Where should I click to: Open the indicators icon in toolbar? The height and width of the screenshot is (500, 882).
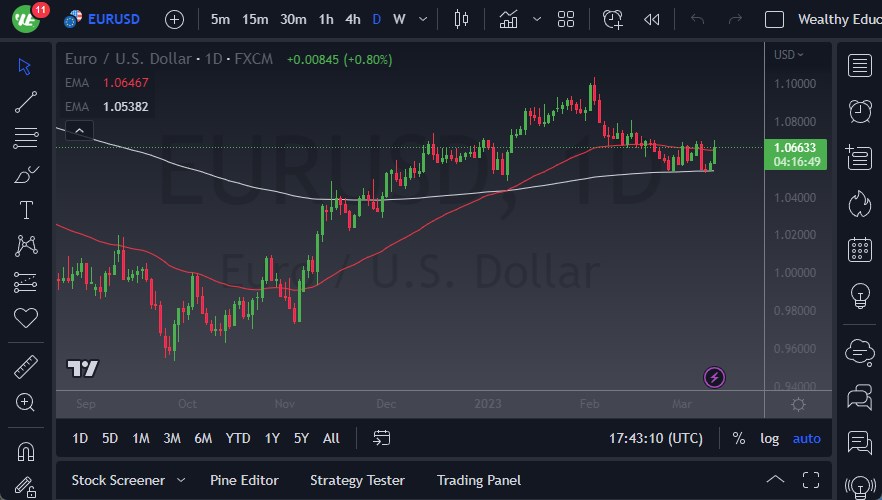(509, 19)
